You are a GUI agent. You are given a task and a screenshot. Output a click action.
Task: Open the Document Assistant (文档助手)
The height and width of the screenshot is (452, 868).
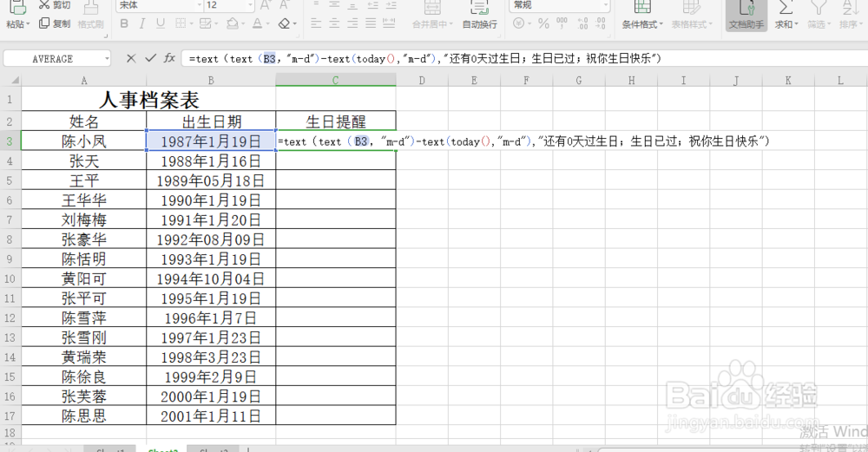tap(746, 15)
